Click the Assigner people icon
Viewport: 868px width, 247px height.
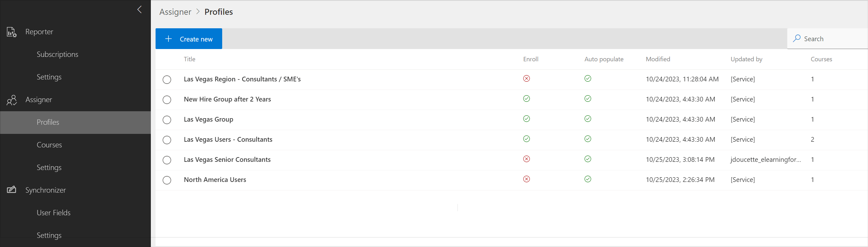(11, 100)
